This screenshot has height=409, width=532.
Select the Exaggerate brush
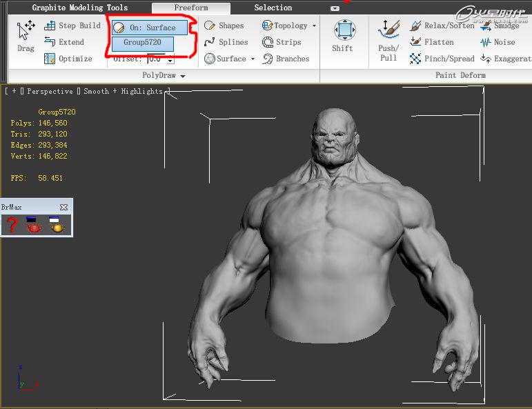click(x=506, y=59)
